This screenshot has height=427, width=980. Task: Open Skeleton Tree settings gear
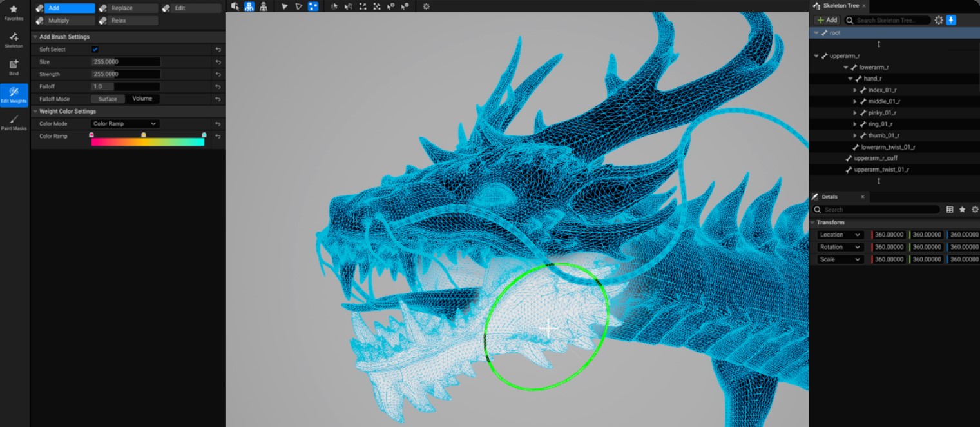click(939, 20)
